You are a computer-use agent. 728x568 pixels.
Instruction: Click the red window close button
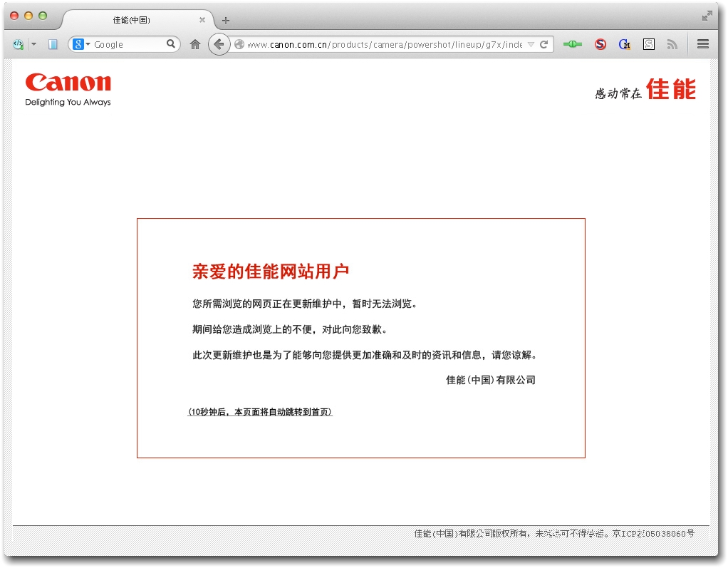click(14, 16)
